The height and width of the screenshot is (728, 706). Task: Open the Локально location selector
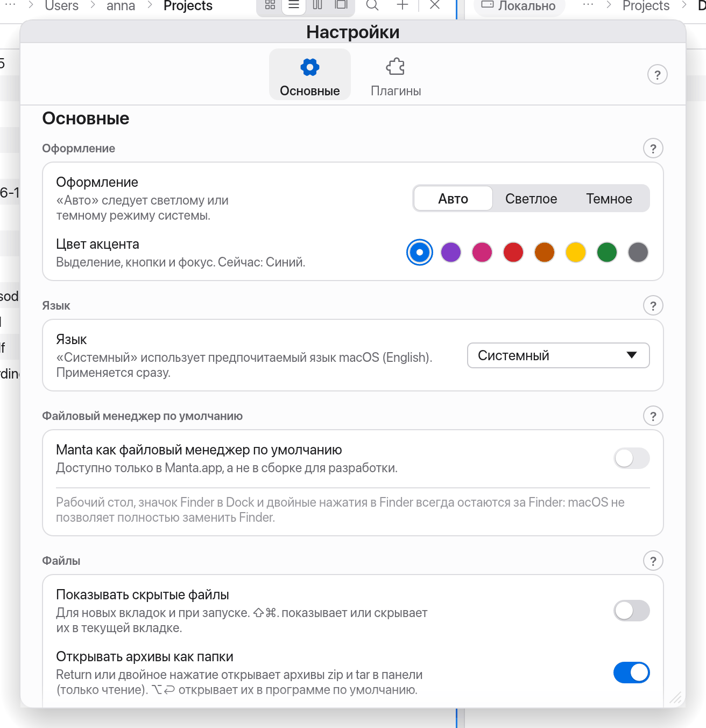pyautogui.click(x=519, y=6)
